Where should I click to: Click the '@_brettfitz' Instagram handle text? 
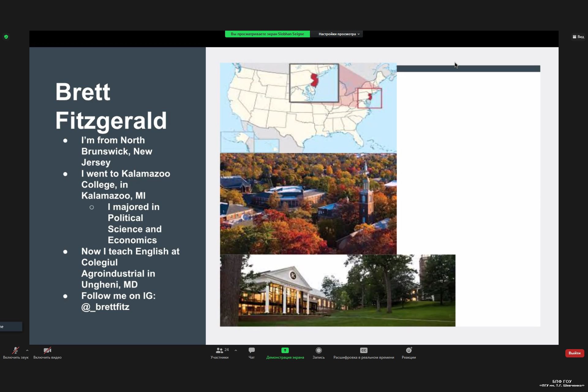click(x=105, y=307)
